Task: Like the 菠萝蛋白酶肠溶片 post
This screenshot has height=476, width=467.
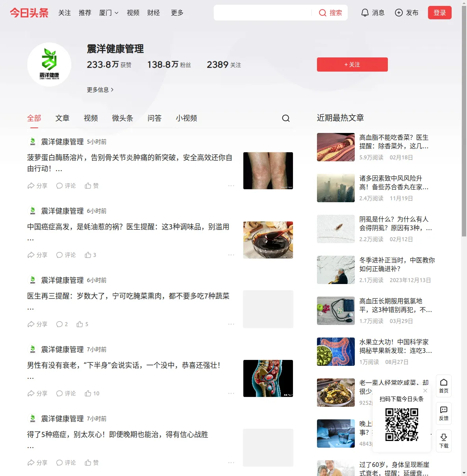Action: 92,186
